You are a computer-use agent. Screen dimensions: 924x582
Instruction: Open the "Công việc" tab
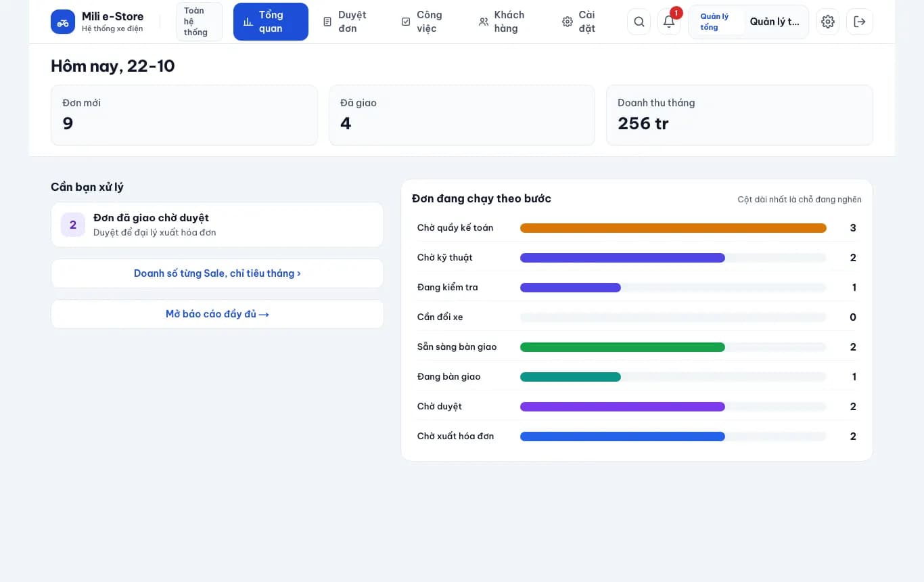coord(423,22)
